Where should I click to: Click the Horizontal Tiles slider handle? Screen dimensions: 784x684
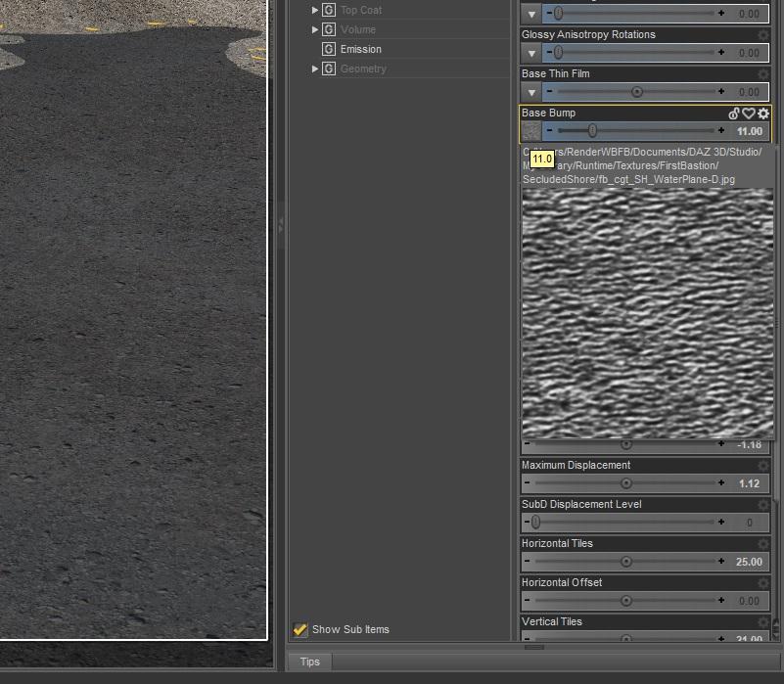[625, 562]
